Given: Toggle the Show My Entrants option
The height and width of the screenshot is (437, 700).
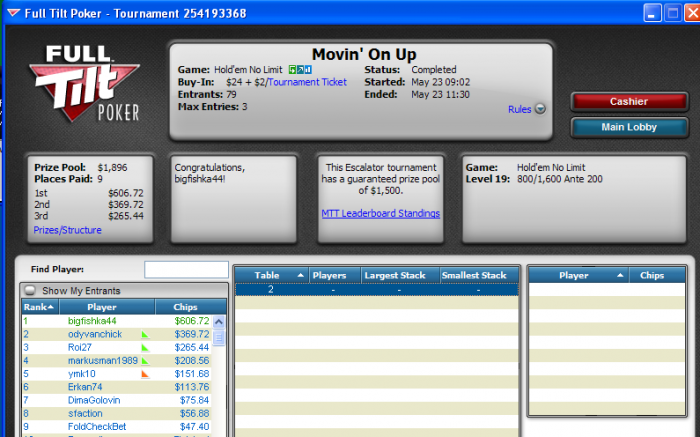Looking at the screenshot, I should click(30, 291).
